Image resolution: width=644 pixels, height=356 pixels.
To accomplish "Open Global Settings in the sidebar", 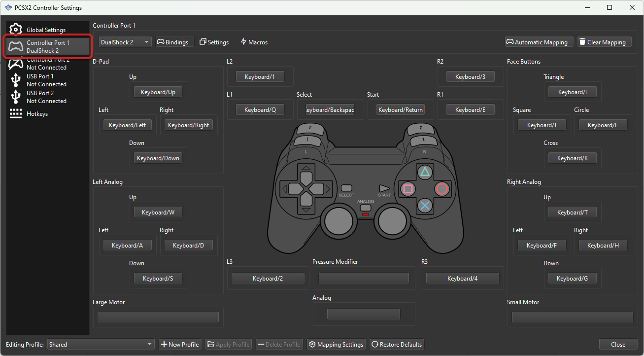I will coord(48,30).
